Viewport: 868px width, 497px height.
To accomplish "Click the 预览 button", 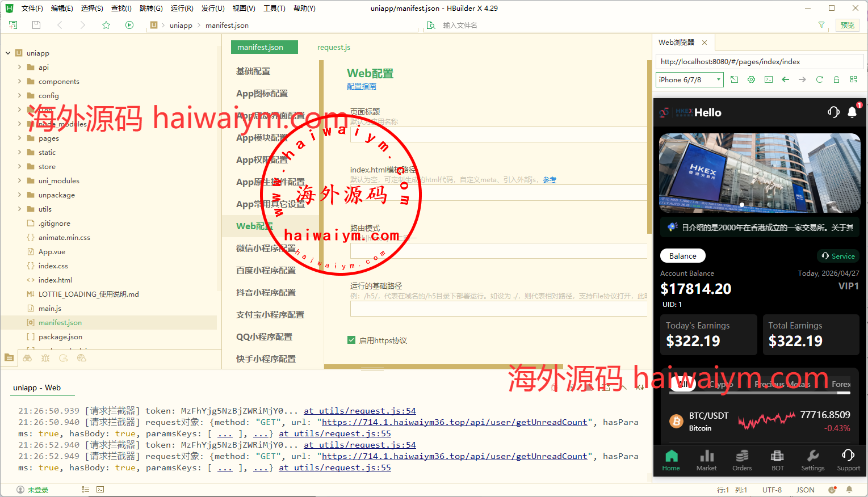I will click(x=847, y=25).
